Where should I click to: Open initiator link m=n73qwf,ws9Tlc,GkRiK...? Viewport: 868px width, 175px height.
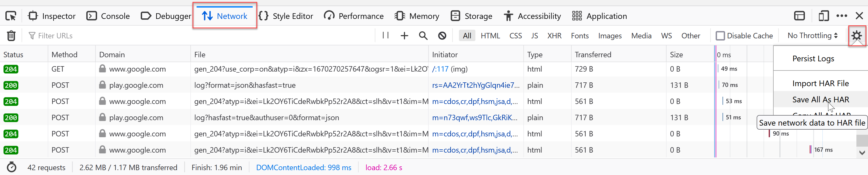[x=475, y=118]
